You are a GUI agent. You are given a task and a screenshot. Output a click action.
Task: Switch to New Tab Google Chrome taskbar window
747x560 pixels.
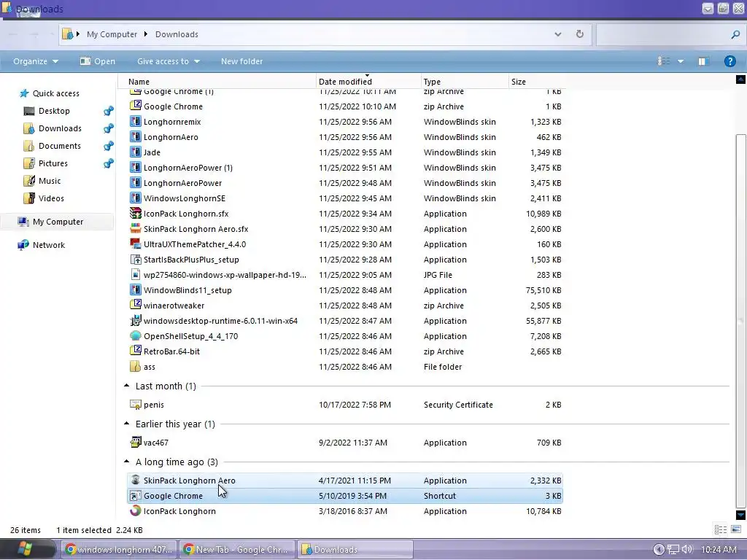click(237, 549)
